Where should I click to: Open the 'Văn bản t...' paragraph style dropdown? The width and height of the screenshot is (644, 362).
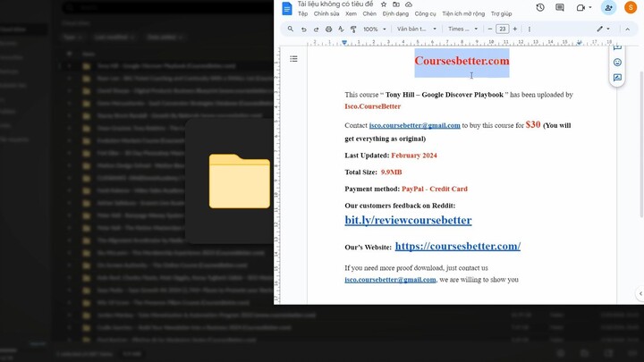[x=417, y=29]
